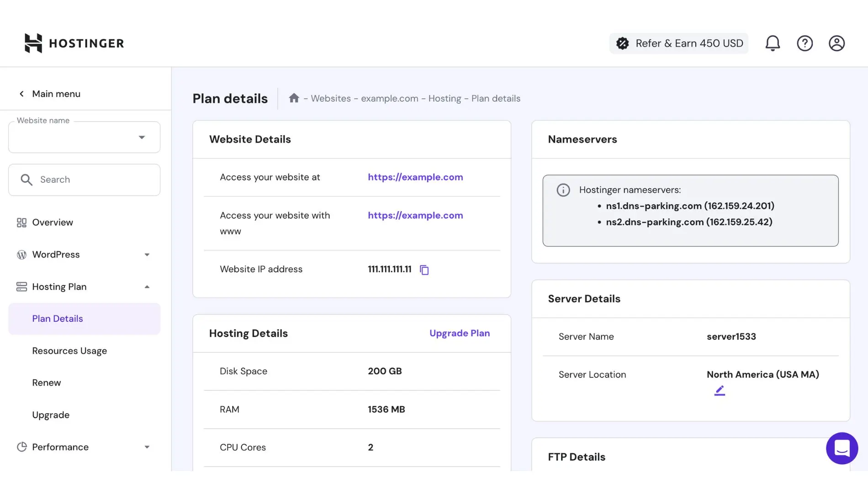Copy the website IP address
868x494 pixels.
pos(424,270)
